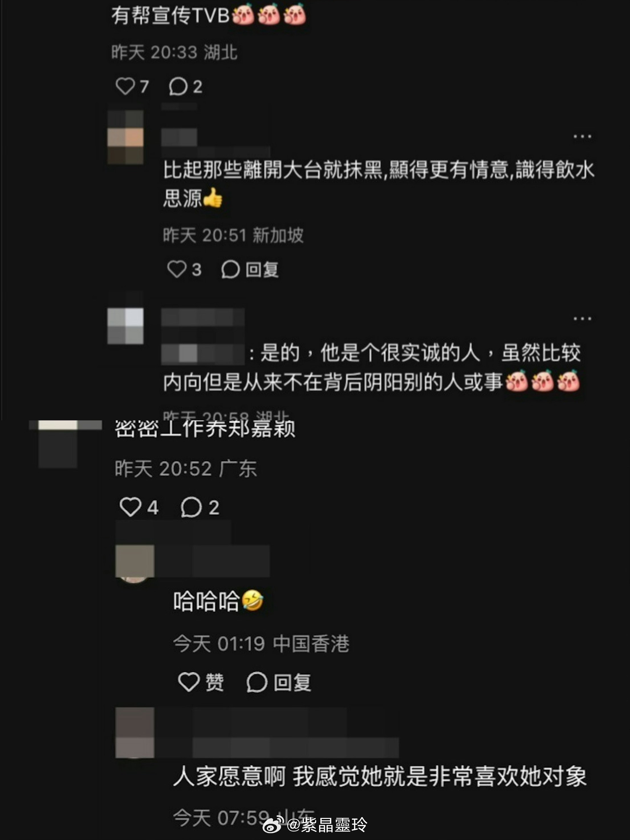Open three-dot menu on the 很实诚的人 reply
This screenshot has width=630, height=840.
582,319
